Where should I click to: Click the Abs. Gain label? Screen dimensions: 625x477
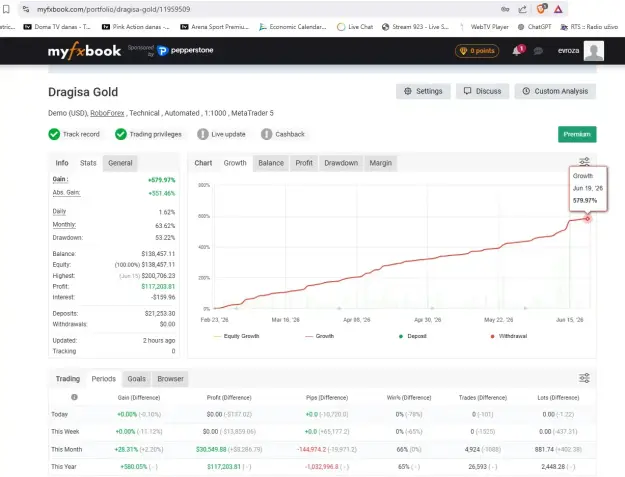(66, 192)
